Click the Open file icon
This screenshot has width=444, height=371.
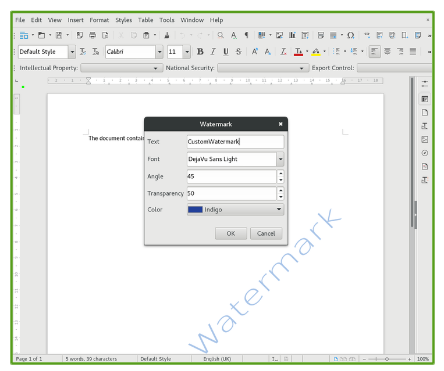(x=41, y=35)
